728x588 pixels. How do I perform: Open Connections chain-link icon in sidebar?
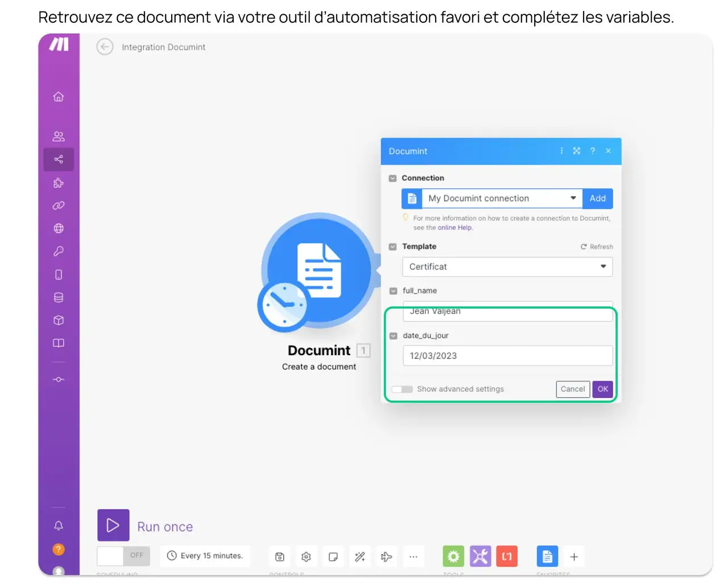coord(59,205)
